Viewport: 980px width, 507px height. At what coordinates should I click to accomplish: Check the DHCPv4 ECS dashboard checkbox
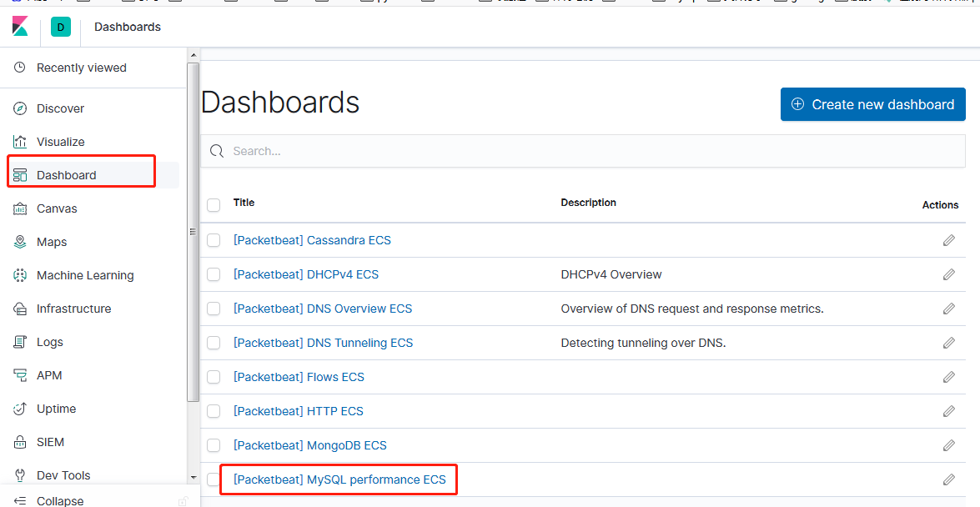pyautogui.click(x=214, y=274)
